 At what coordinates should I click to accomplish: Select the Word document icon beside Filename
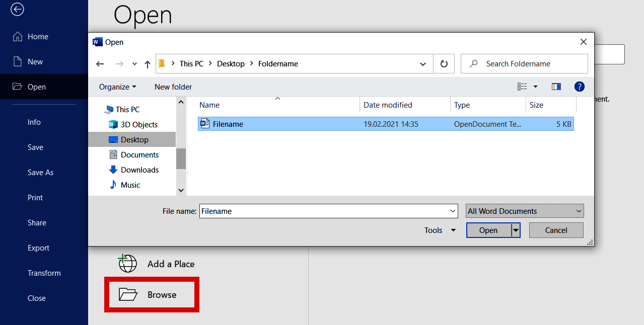point(205,123)
